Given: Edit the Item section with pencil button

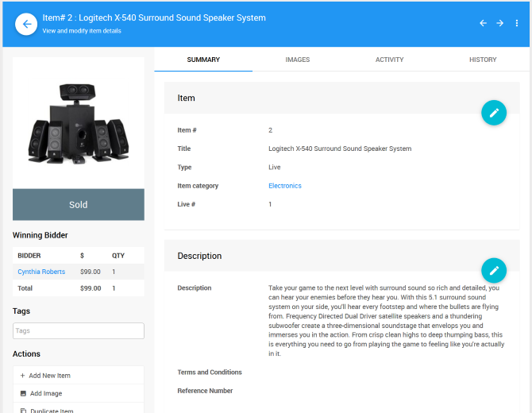Looking at the screenshot, I should (x=493, y=113).
